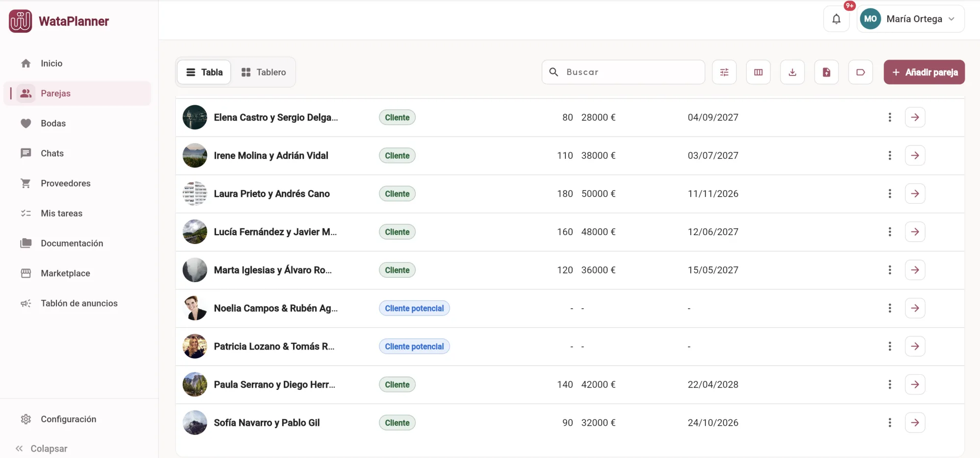Go to Inicio in sidebar
This screenshot has height=458, width=980.
click(77, 63)
